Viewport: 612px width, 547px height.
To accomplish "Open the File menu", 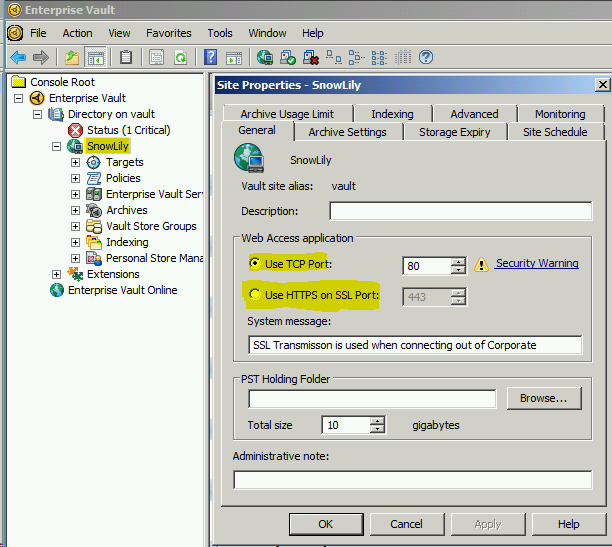I will [38, 33].
